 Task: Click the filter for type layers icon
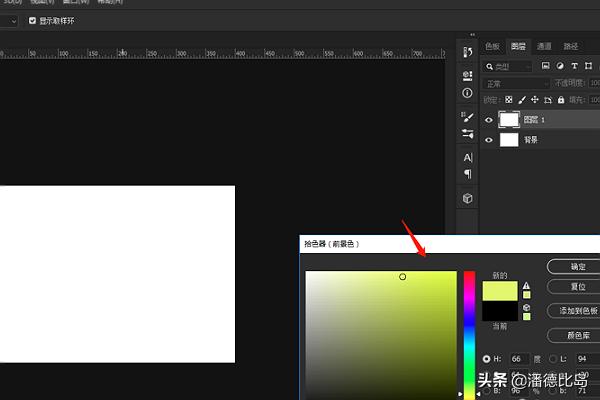tap(575, 66)
